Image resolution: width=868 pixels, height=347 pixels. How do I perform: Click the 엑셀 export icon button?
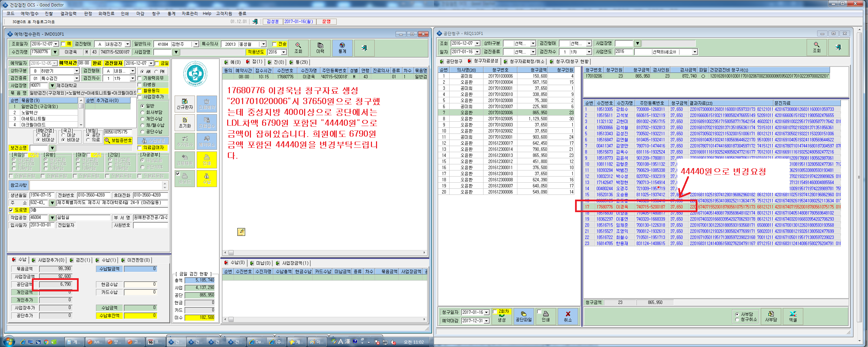(x=793, y=317)
